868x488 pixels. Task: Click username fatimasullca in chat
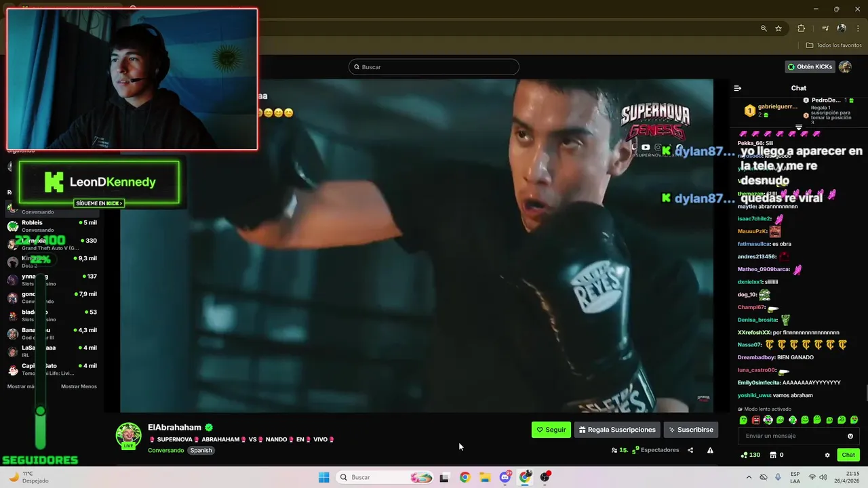coord(754,244)
